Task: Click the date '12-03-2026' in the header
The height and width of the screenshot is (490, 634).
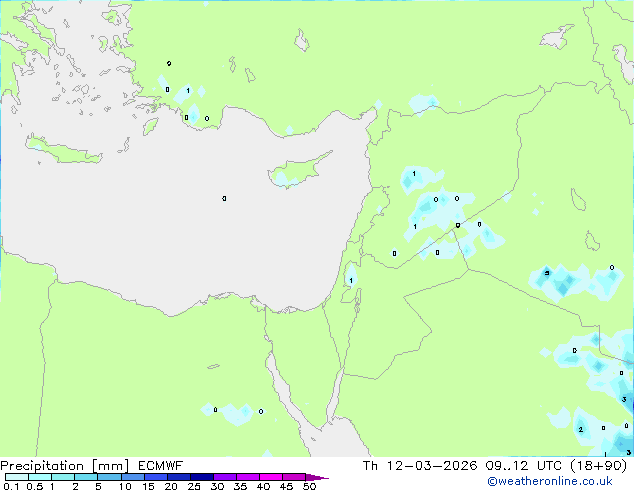Action: pos(432,466)
